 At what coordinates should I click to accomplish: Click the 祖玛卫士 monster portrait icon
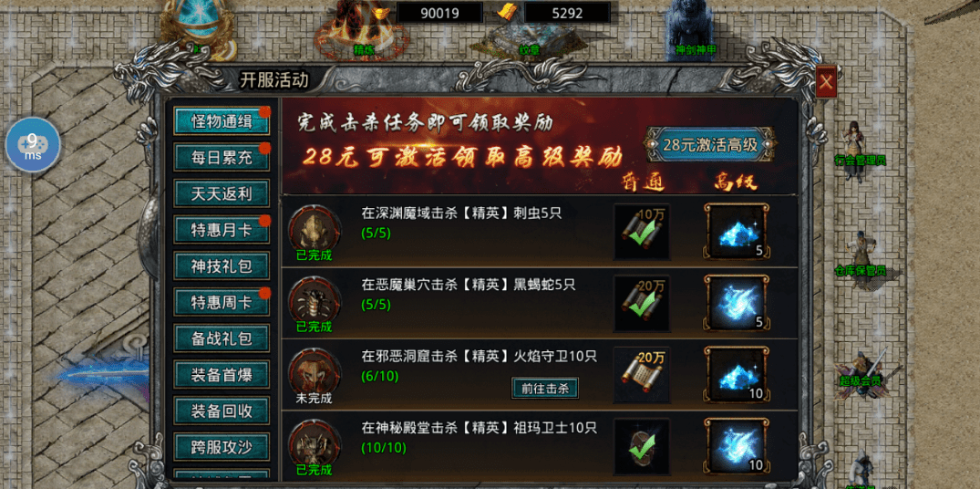coord(315,442)
